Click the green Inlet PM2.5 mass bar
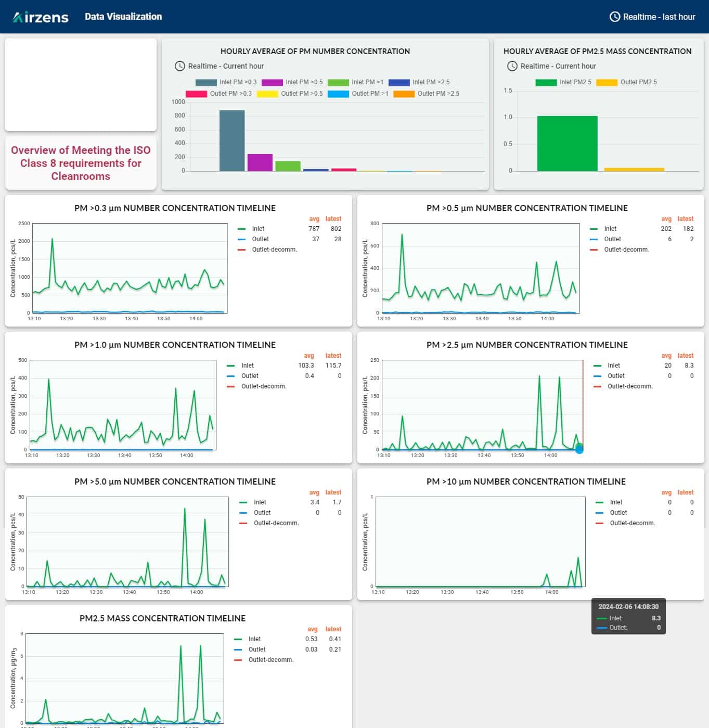Screen dimensions: 709x728 pos(568,144)
